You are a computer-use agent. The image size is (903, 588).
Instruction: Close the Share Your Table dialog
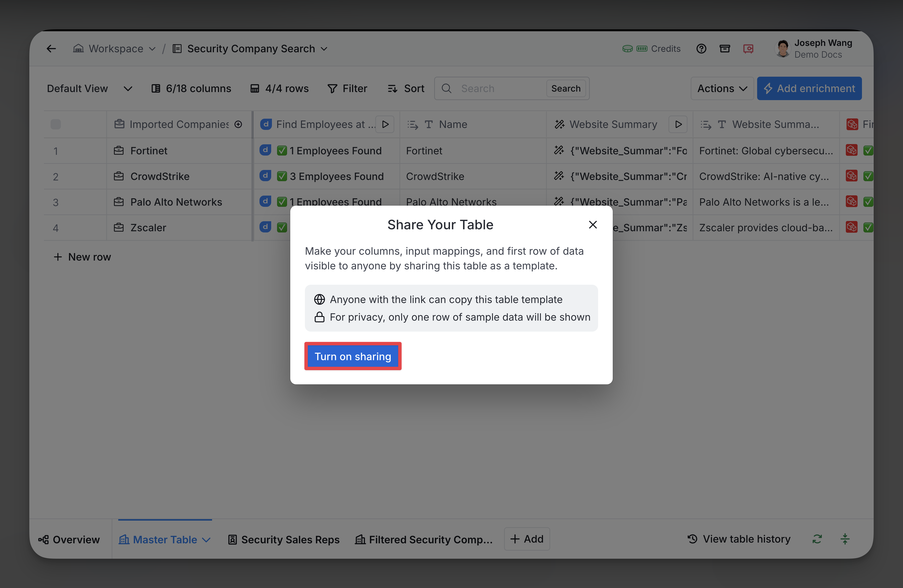click(593, 225)
